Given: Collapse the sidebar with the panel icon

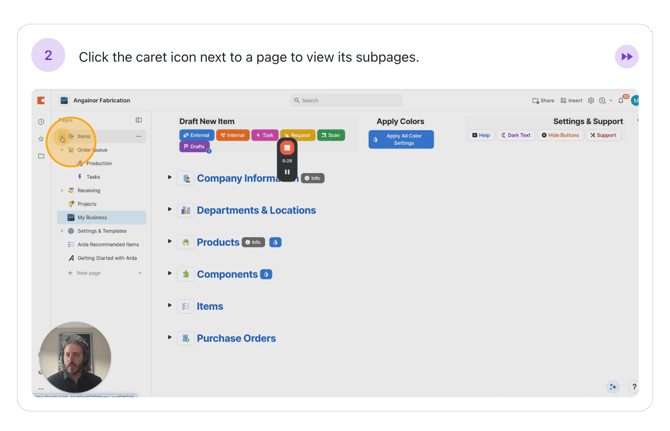Looking at the screenshot, I should point(139,120).
